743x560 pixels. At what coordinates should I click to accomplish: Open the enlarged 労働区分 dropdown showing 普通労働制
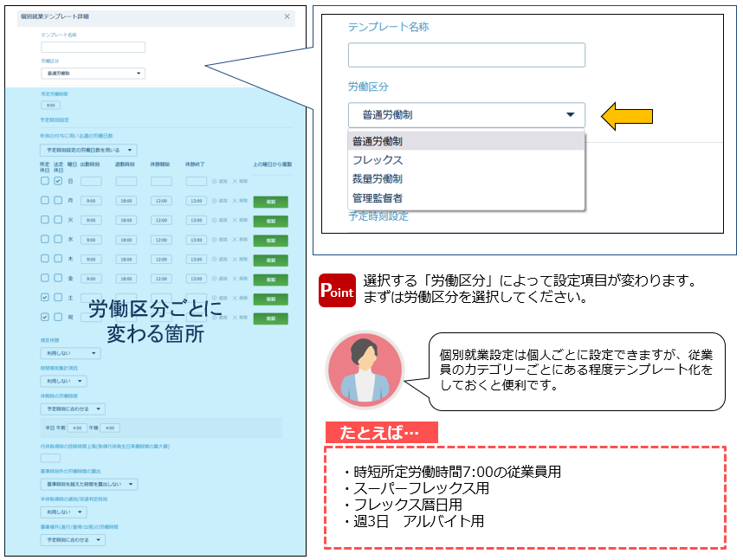[466, 115]
